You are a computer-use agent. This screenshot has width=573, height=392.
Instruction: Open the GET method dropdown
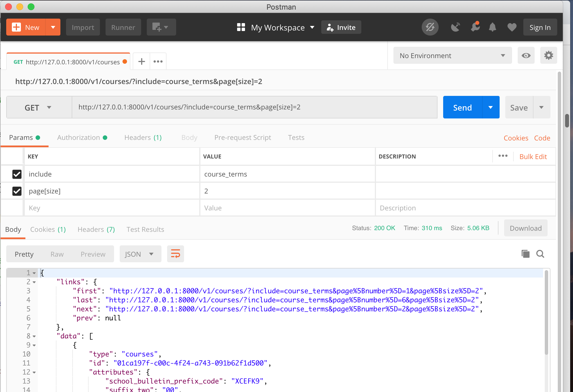(x=39, y=107)
